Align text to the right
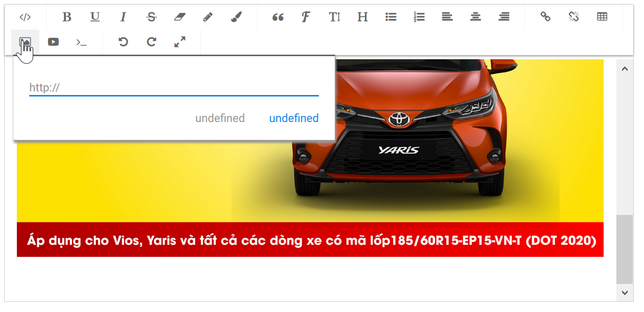 click(x=504, y=17)
